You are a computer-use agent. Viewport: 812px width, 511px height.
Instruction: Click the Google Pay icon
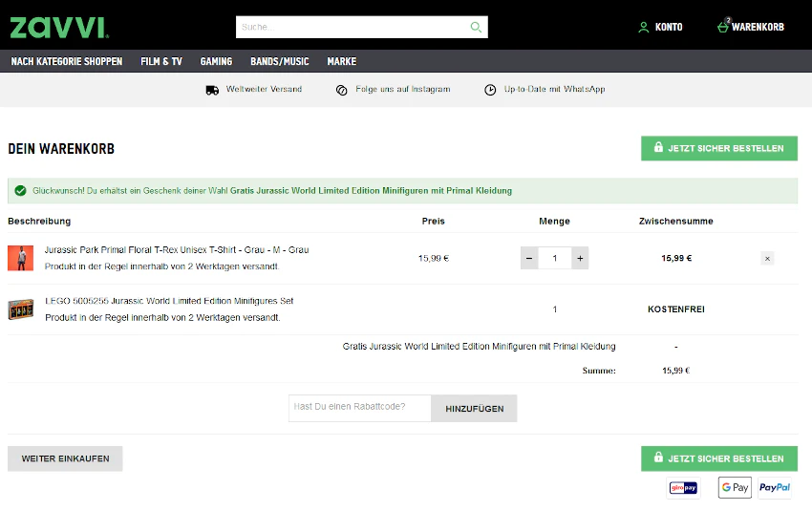point(735,488)
